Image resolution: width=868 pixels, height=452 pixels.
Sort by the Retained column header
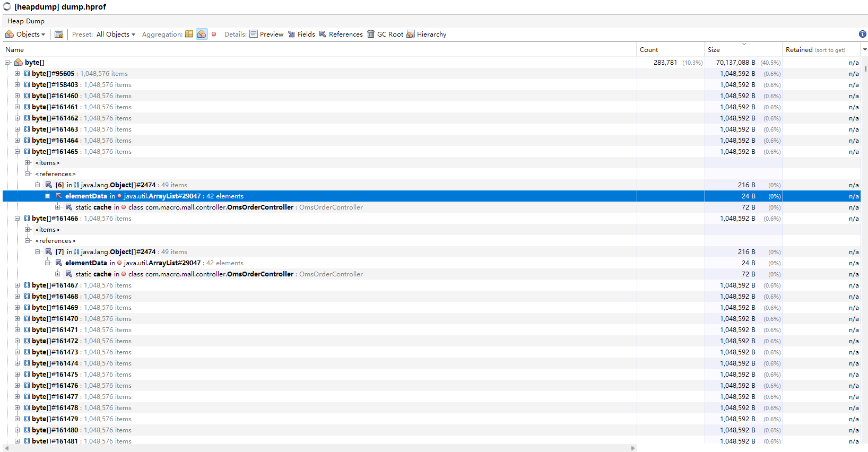pyautogui.click(x=821, y=49)
